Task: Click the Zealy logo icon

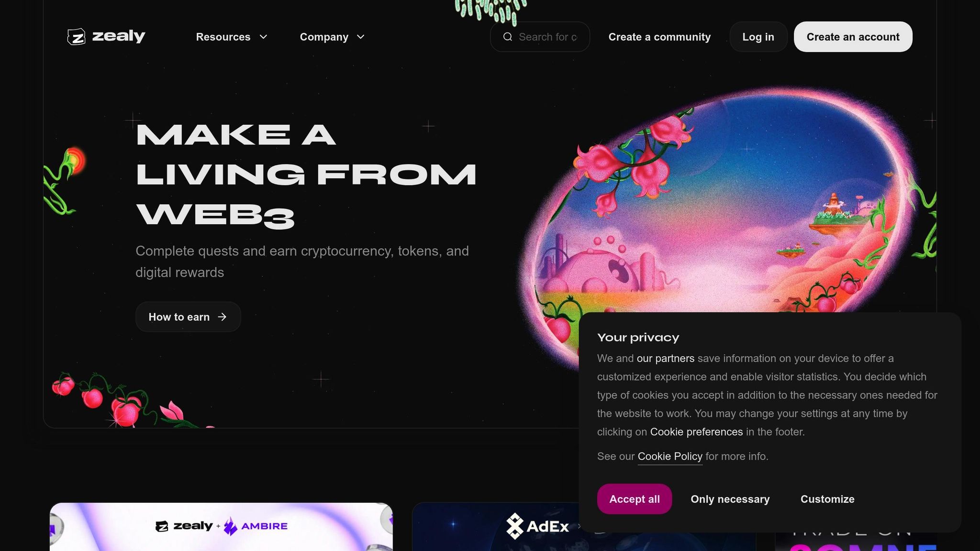Action: tap(76, 36)
